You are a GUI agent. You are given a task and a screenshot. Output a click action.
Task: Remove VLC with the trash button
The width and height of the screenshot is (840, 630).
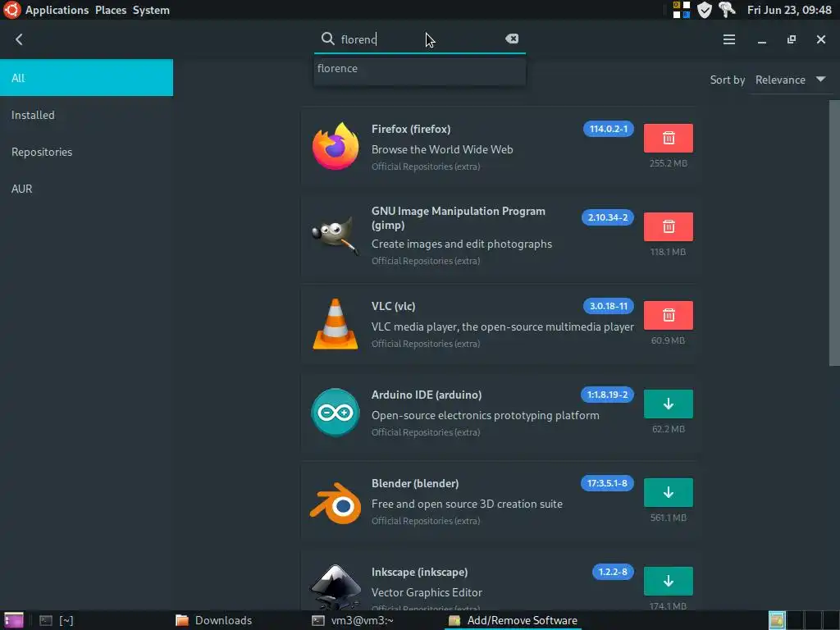click(668, 315)
